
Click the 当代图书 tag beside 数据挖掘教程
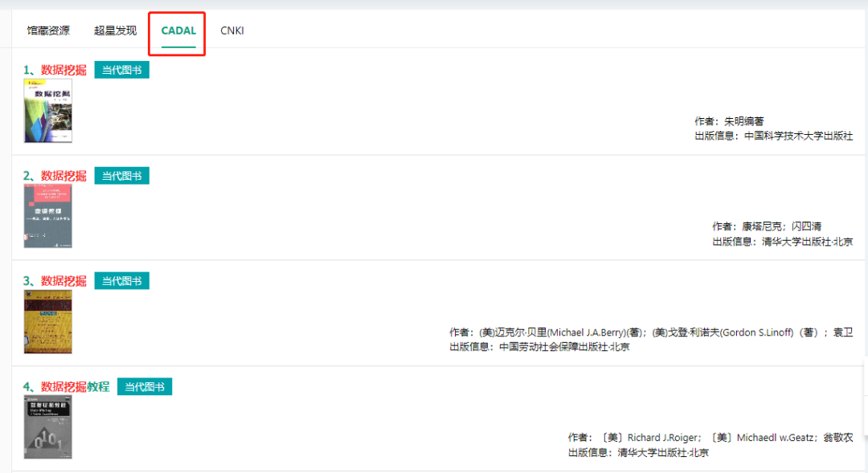[x=145, y=387]
